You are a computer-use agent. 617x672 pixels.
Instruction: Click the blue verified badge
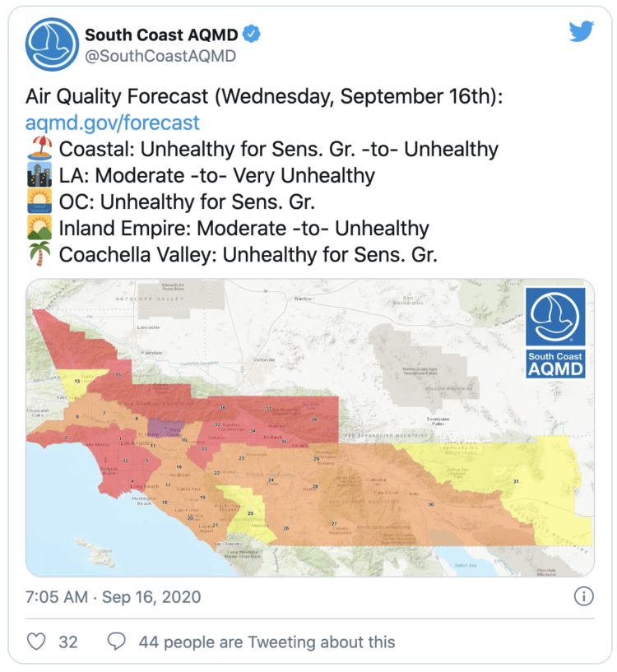(254, 35)
